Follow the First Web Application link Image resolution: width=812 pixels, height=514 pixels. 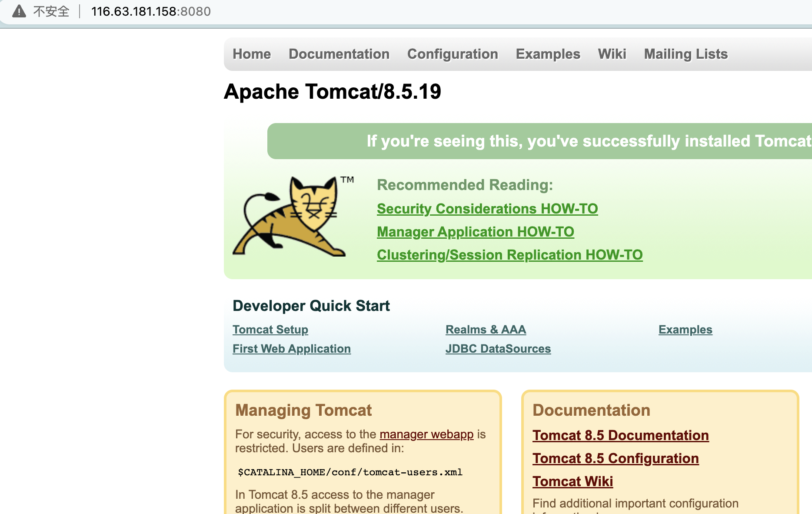pyautogui.click(x=292, y=349)
